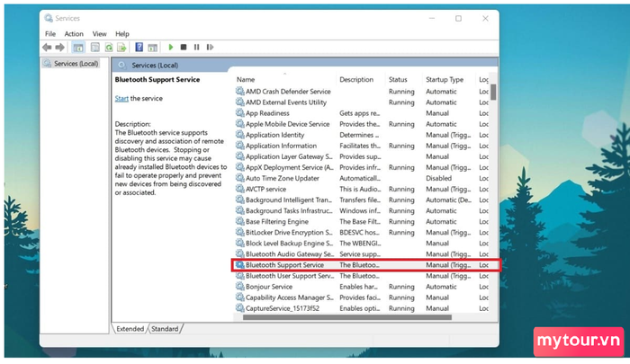This screenshot has height=364, width=630.
Task: Select Application Identity service
Action: coord(362,135)
